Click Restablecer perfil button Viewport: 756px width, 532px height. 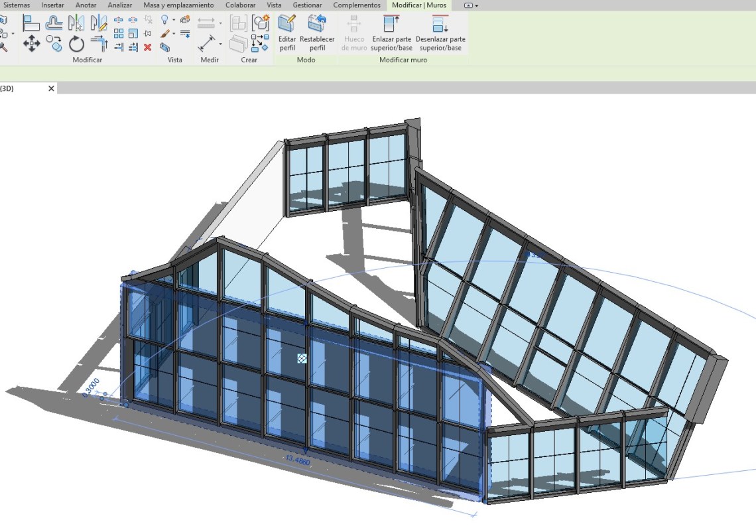tap(317, 34)
